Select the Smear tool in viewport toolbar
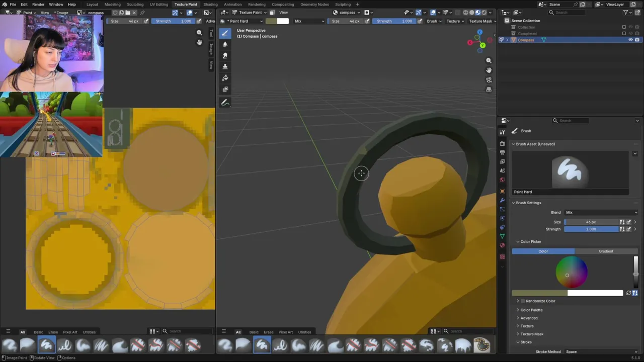The image size is (644, 362). point(225,55)
